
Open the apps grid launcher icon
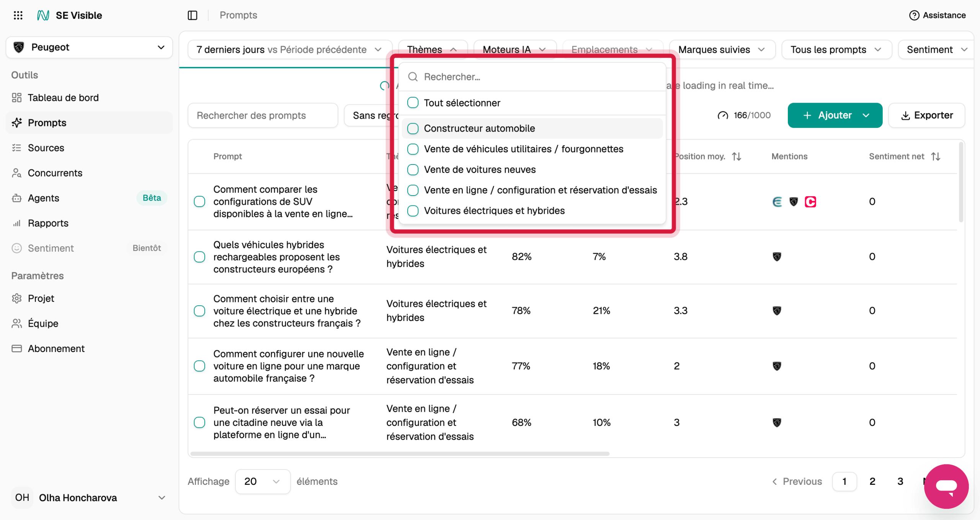tap(18, 15)
